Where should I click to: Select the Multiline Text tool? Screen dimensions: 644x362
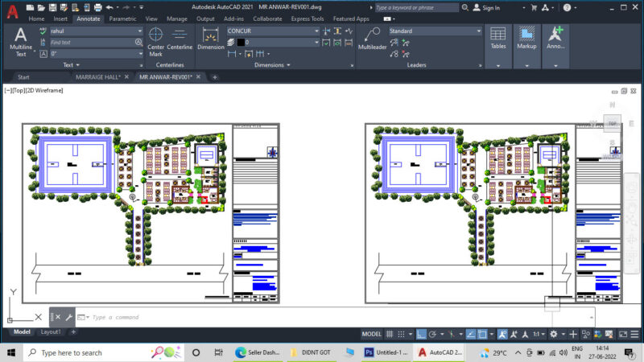coord(21,42)
